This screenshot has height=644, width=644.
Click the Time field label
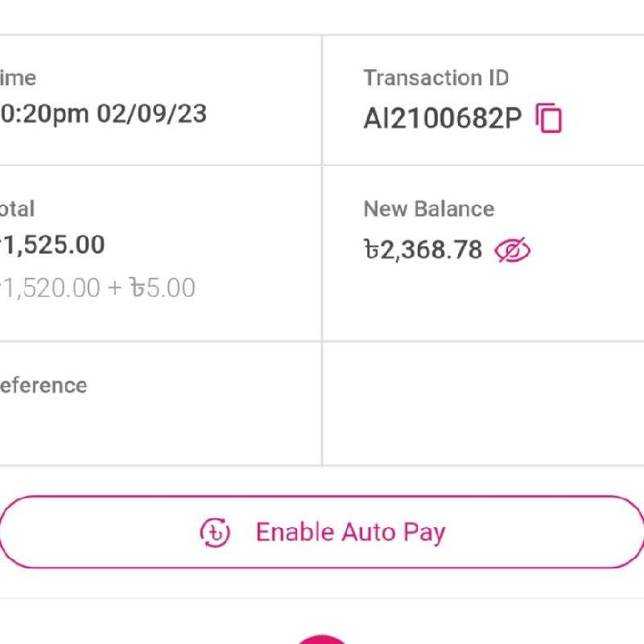(18, 78)
